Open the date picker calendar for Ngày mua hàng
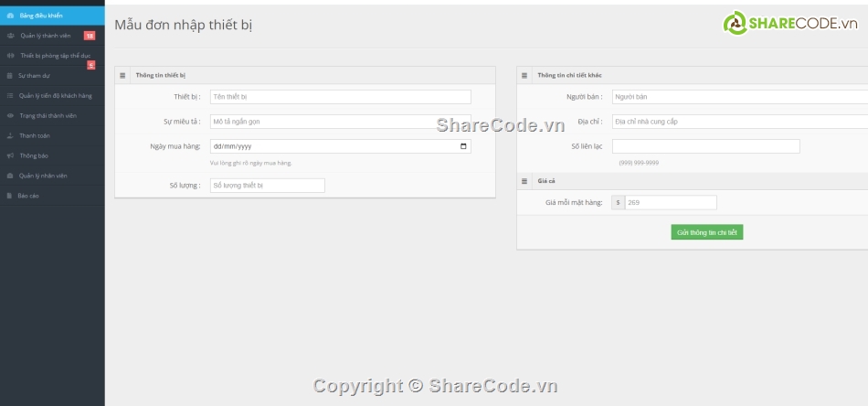This screenshot has width=868, height=406. pos(463,146)
